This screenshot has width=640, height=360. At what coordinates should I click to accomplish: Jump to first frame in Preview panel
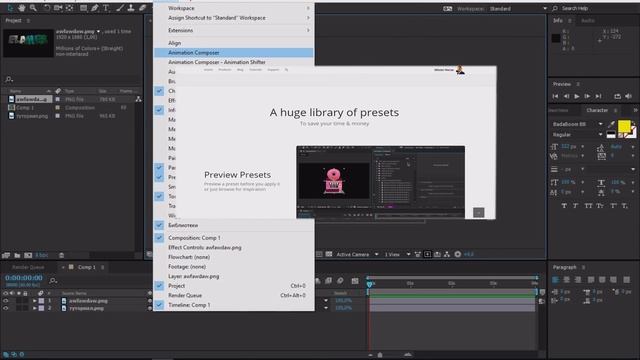555,96
